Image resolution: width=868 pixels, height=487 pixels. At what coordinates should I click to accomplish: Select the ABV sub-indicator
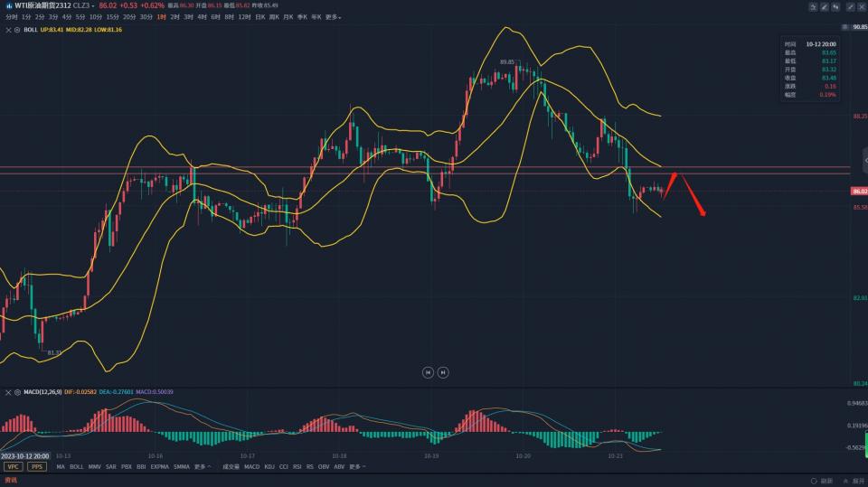coord(339,467)
